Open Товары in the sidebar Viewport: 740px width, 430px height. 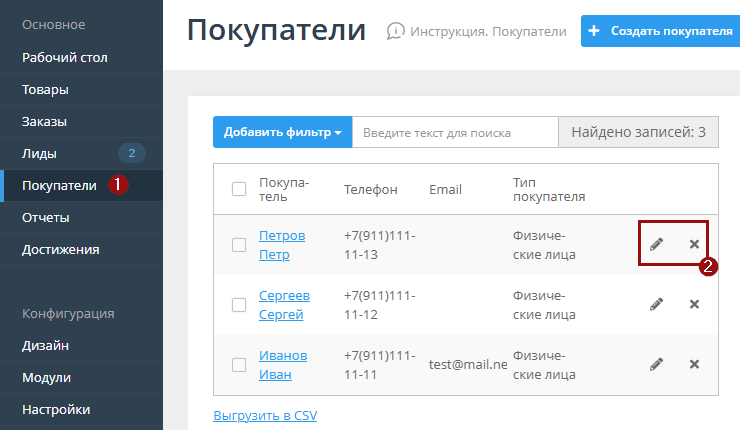tap(46, 89)
